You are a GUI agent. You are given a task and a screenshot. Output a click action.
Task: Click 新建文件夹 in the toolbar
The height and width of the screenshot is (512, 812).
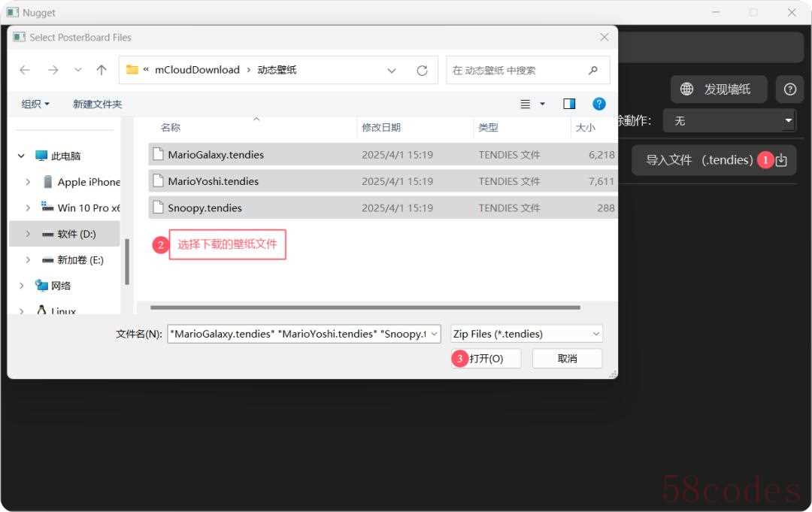coord(97,104)
